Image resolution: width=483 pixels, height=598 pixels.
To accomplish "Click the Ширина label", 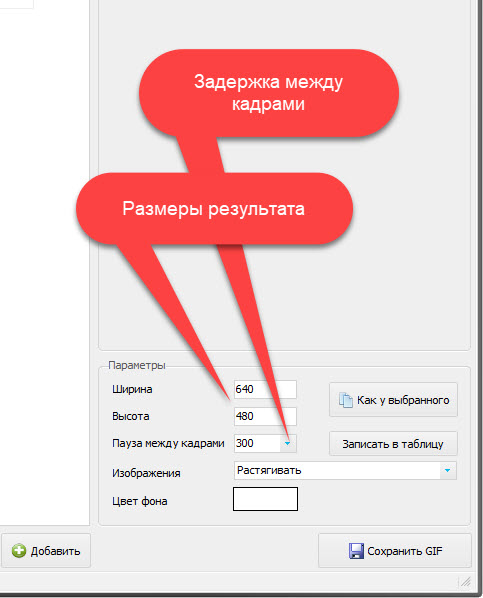I will click(x=132, y=389).
